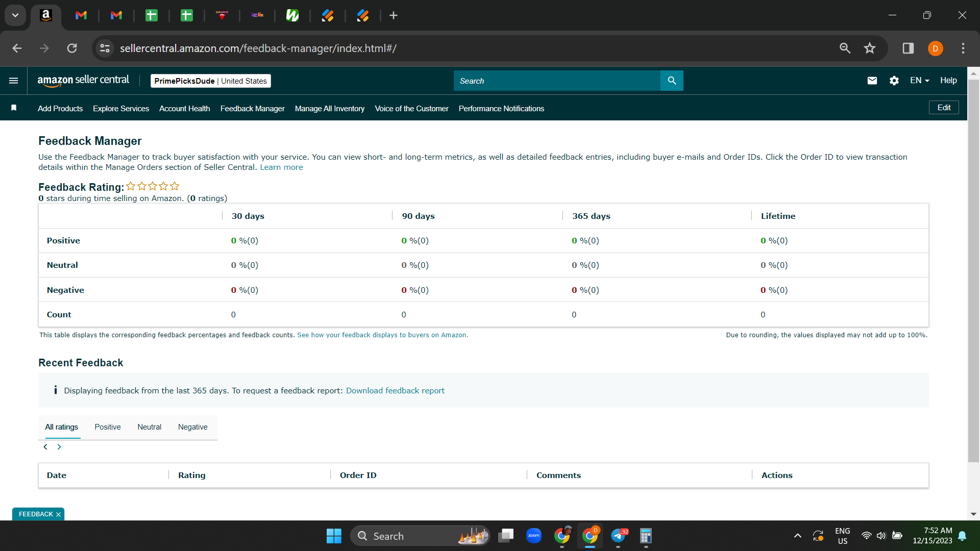This screenshot has height=551, width=980.
Task: Click the Actions column header
Action: click(x=777, y=475)
